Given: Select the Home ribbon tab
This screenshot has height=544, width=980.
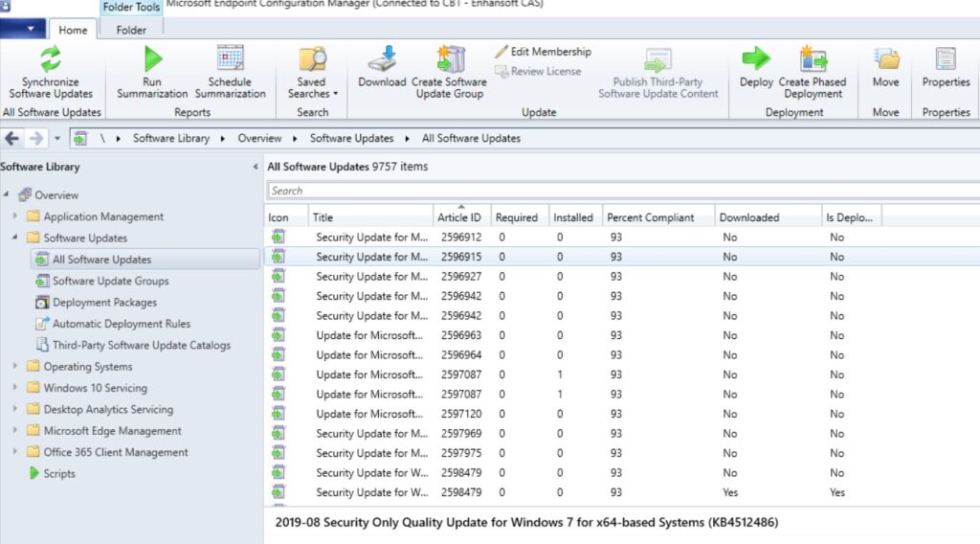Looking at the screenshot, I should (73, 30).
